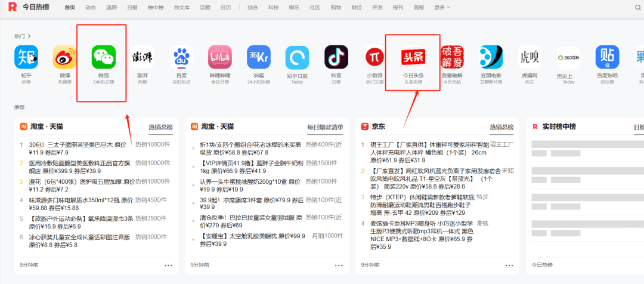Open 漫花 (6包*400张) tissue item
The width and height of the screenshot is (644, 284).
click(x=81, y=185)
